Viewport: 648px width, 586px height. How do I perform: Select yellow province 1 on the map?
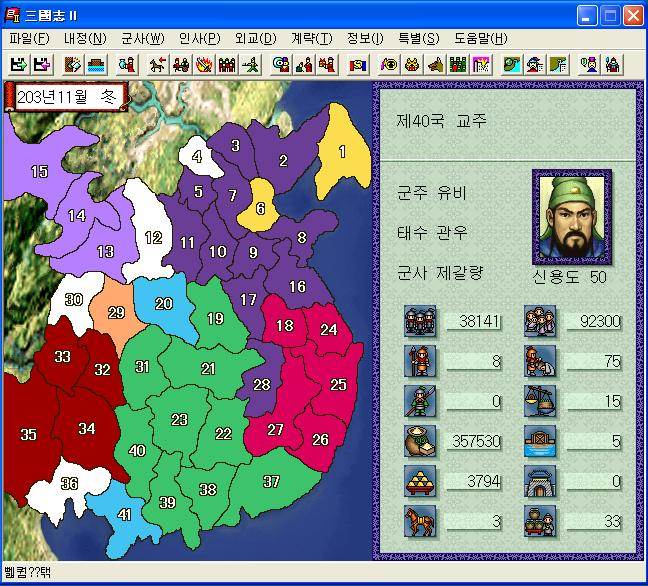pyautogui.click(x=343, y=152)
